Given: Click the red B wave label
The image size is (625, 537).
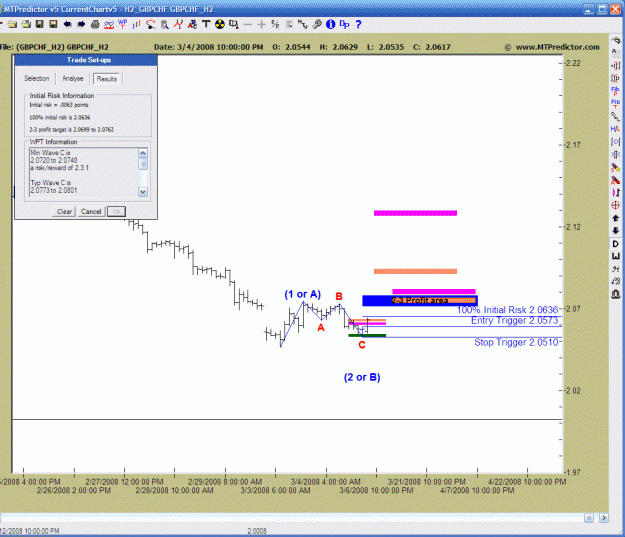Looking at the screenshot, I should [339, 297].
